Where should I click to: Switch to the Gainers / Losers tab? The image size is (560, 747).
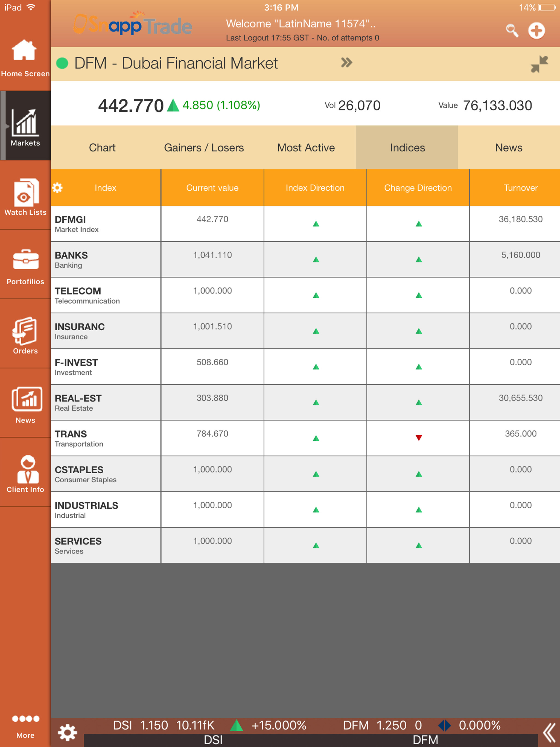[x=204, y=148]
